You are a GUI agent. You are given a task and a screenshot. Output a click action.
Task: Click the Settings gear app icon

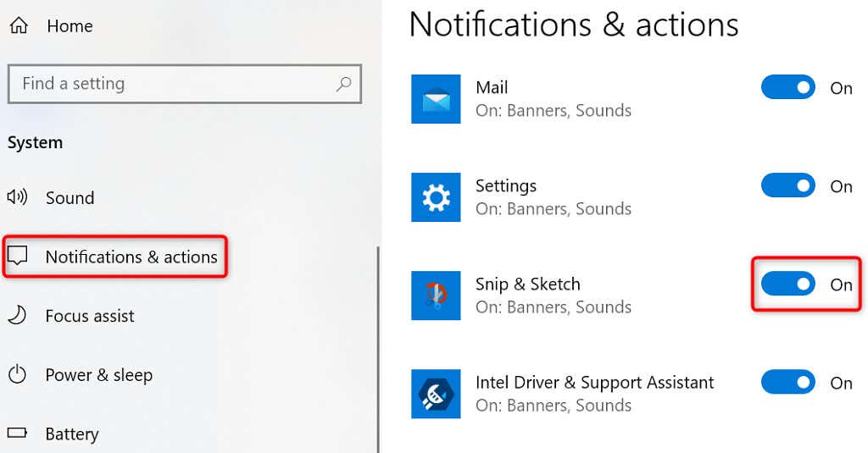click(x=436, y=197)
